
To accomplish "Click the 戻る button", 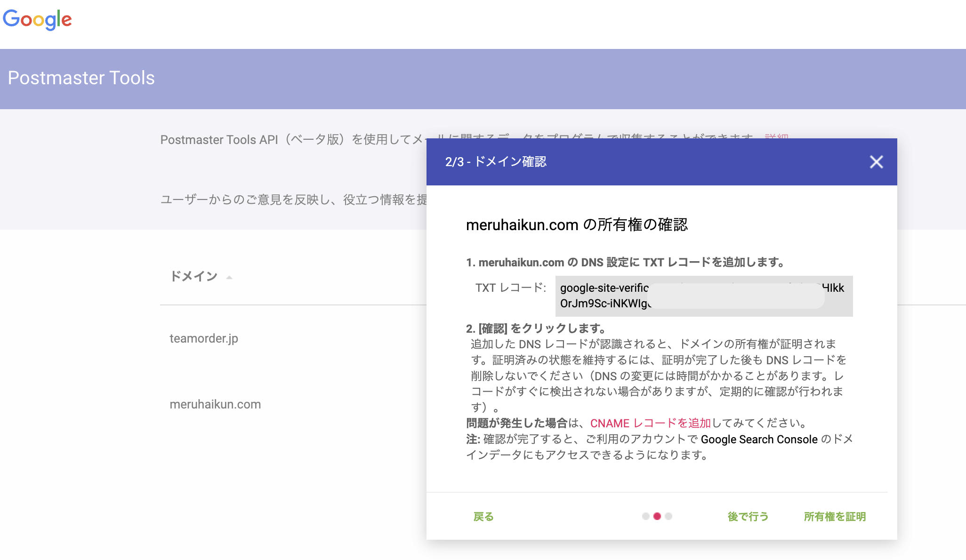I will [x=483, y=516].
